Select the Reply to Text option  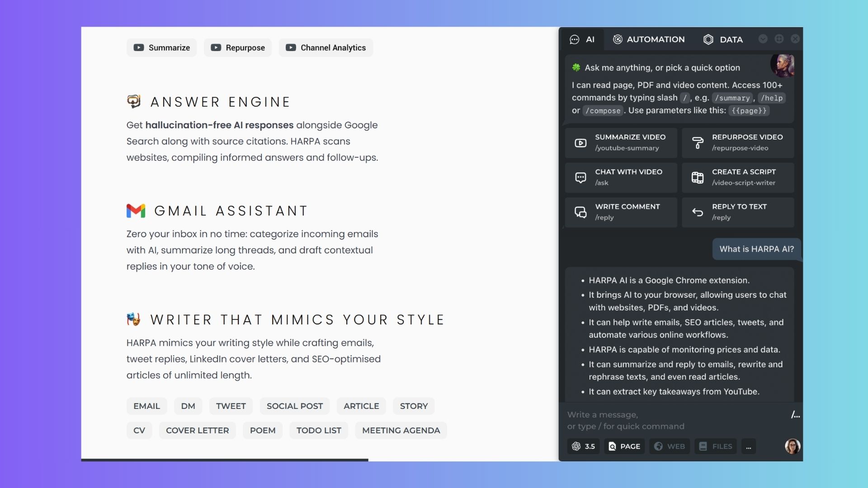738,212
